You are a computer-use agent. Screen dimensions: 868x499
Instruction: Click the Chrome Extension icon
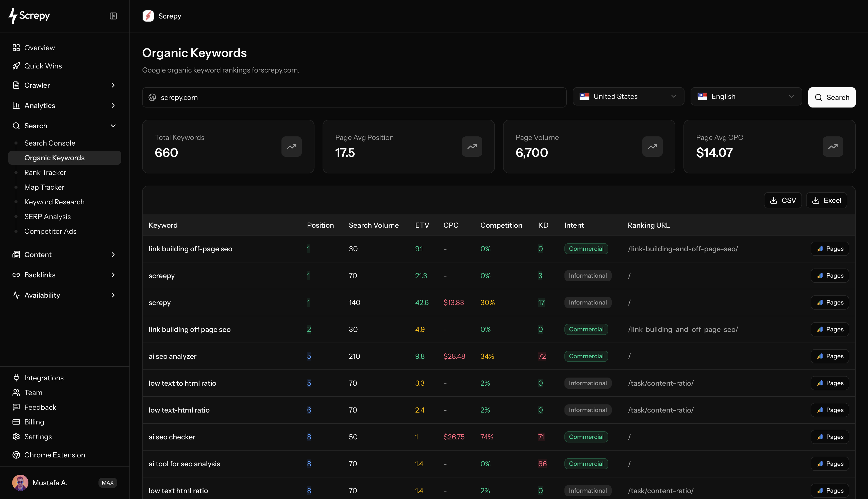(x=16, y=455)
